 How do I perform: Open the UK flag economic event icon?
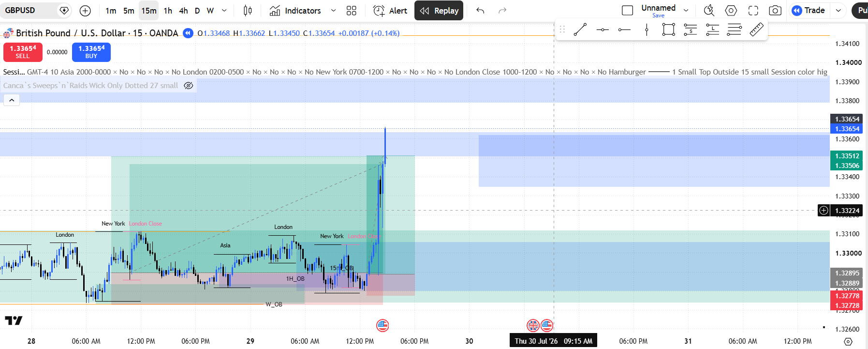(x=533, y=325)
